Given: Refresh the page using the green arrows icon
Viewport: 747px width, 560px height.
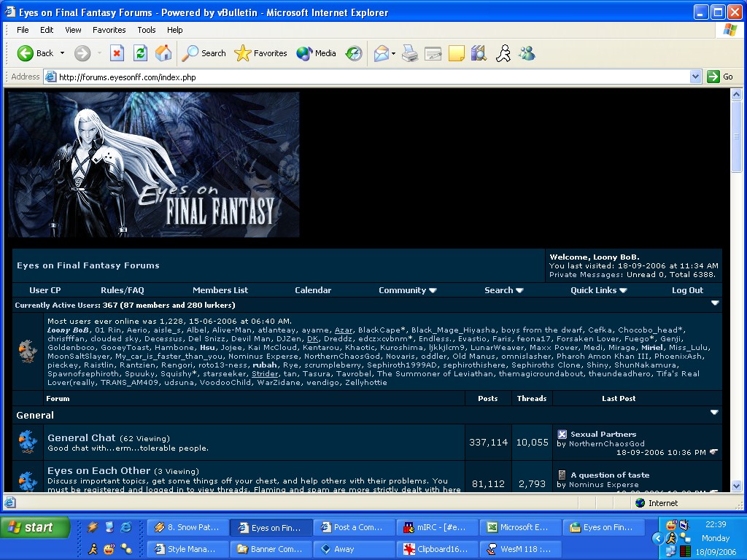Looking at the screenshot, I should (x=140, y=52).
